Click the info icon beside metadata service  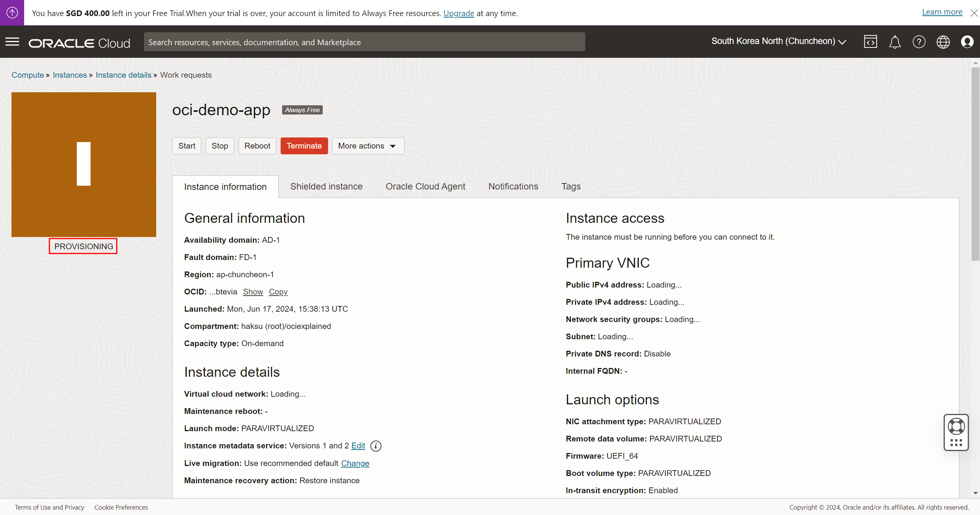[x=376, y=446]
